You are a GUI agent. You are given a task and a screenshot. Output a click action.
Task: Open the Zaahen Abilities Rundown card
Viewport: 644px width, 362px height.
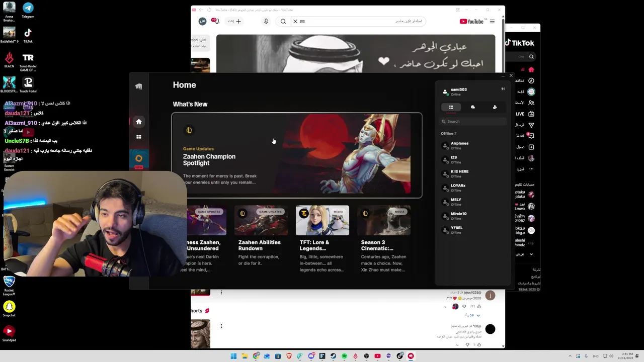(x=261, y=239)
